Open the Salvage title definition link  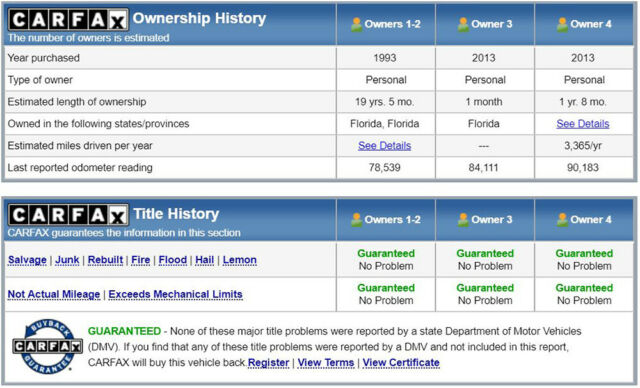(27, 260)
